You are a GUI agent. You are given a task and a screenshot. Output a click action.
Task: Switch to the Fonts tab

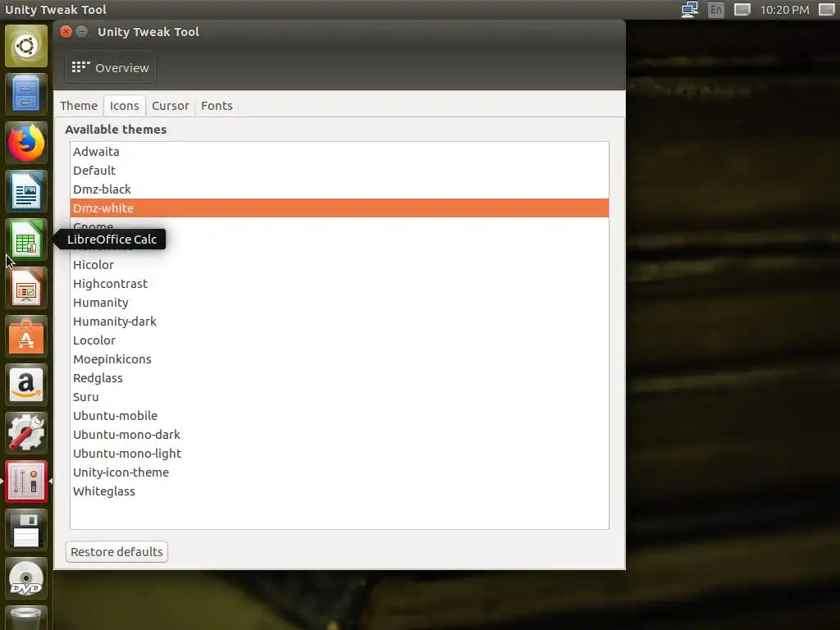217,106
